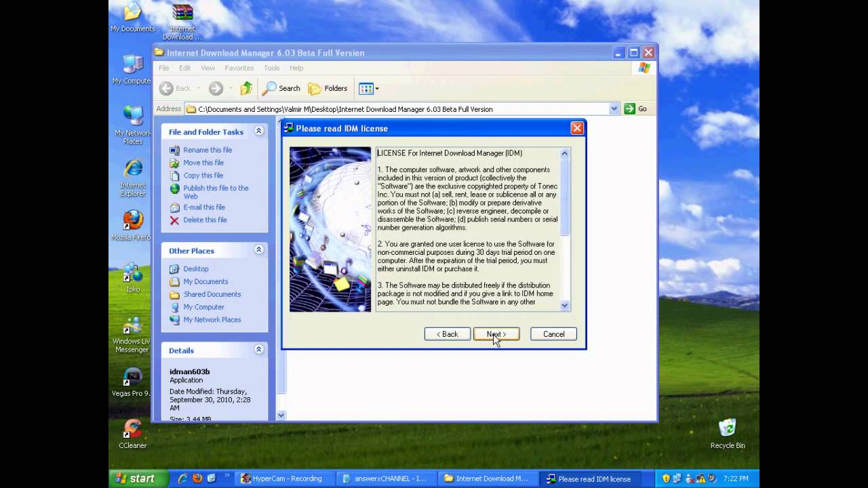The image size is (868, 488).
Task: Click the Go button beside address bar
Action: pos(636,108)
